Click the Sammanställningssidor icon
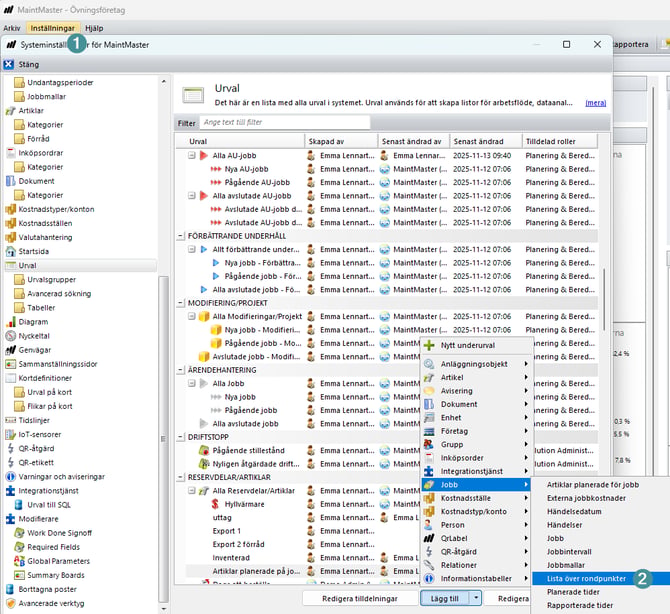The image size is (670, 614). point(10,364)
